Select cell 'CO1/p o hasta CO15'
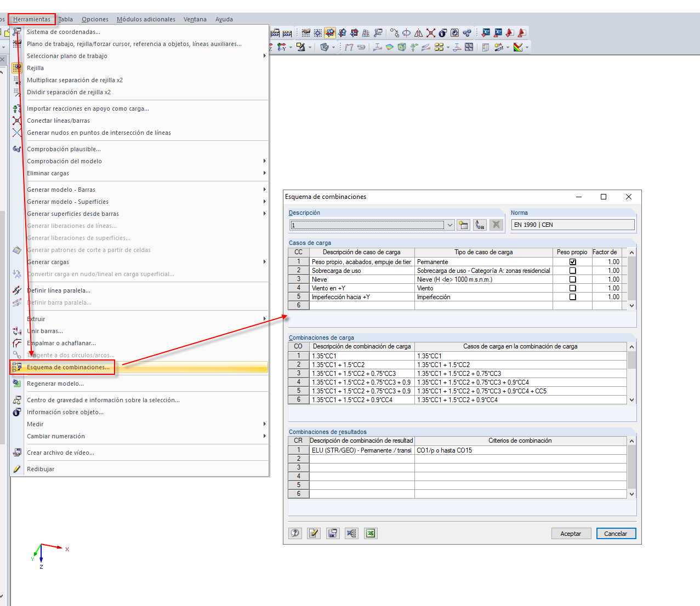The height and width of the screenshot is (606, 700). pos(520,450)
